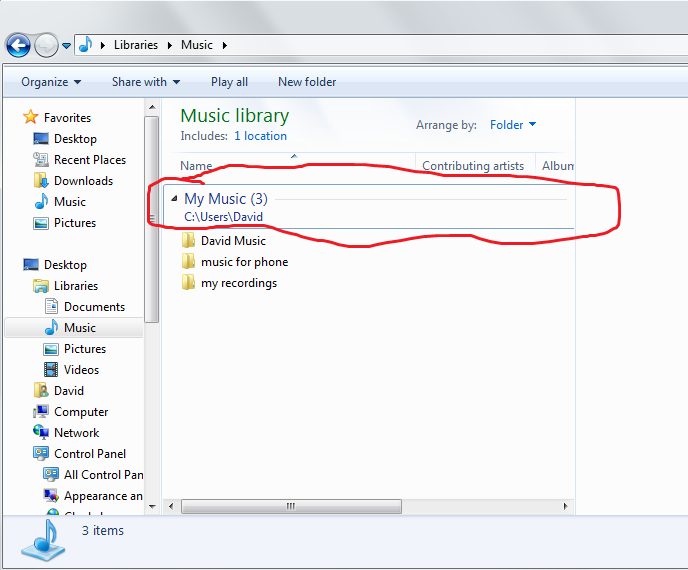Select Libraries in the address breadcrumb
This screenshot has height=570, width=688.
tap(136, 45)
